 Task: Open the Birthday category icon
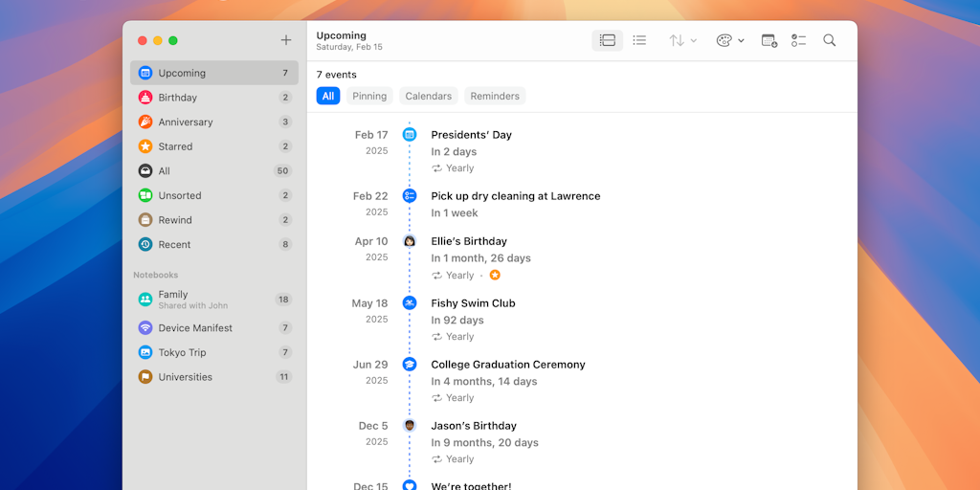click(x=145, y=98)
